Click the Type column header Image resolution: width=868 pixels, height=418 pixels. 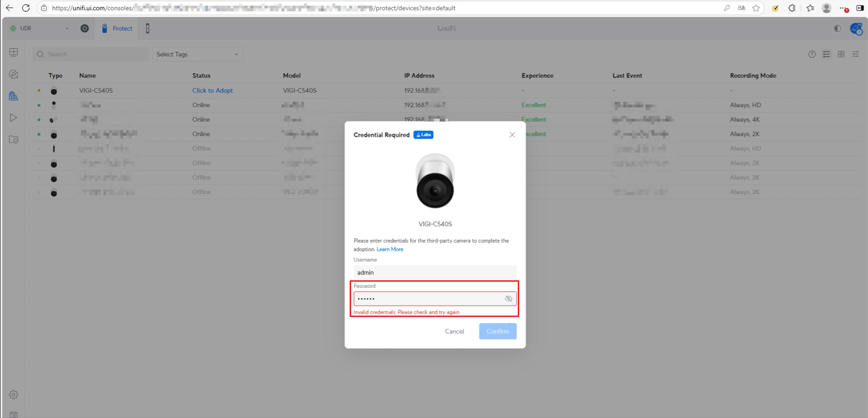pyautogui.click(x=55, y=76)
